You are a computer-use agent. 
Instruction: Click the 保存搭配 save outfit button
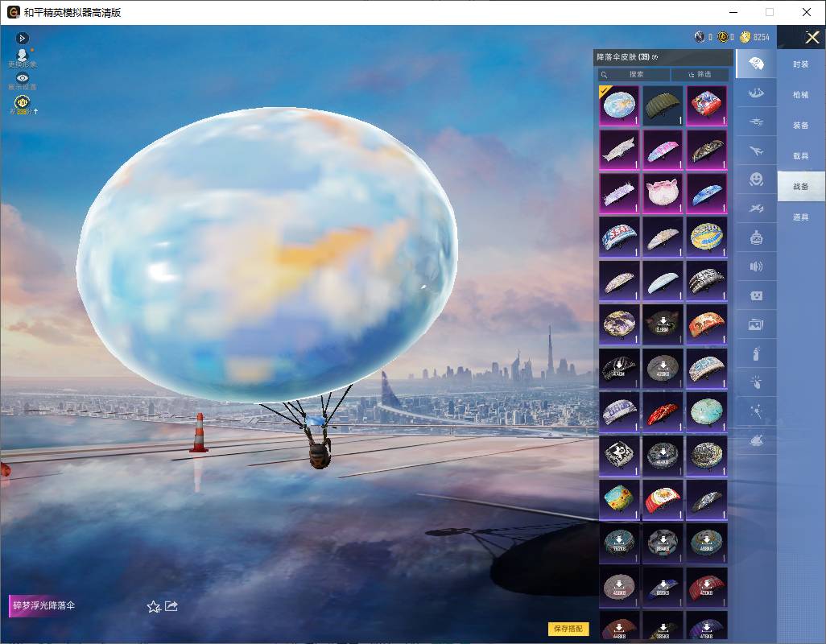(x=568, y=628)
